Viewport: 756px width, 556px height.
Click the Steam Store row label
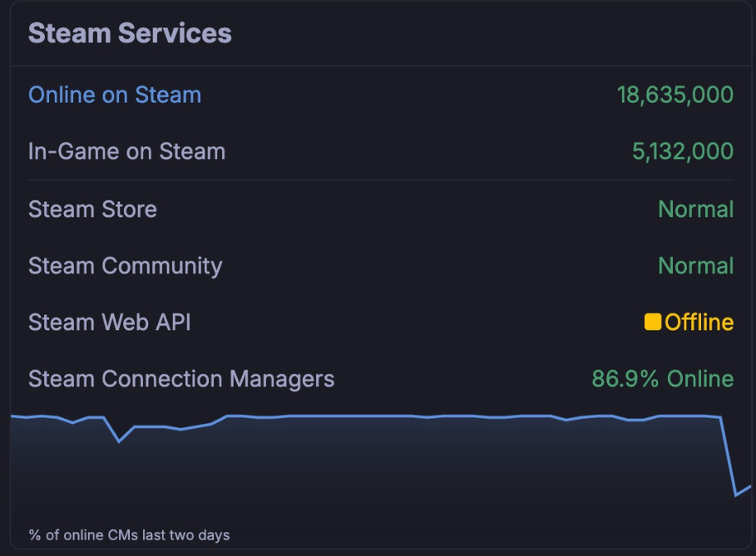pos(92,209)
